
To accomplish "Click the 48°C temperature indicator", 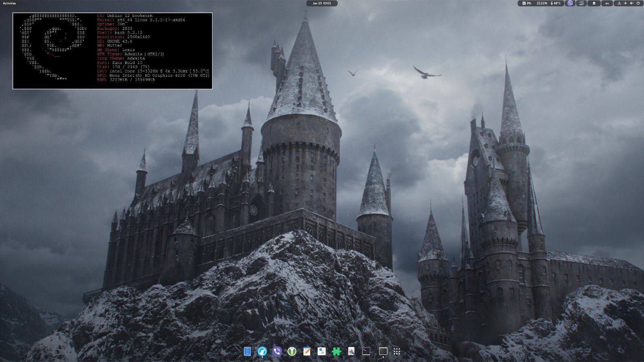I will [555, 3].
